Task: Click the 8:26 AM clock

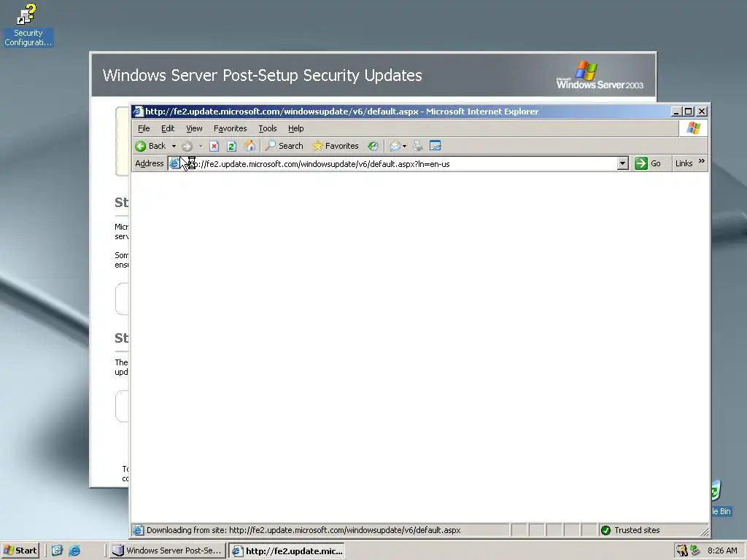Action: coord(722,551)
